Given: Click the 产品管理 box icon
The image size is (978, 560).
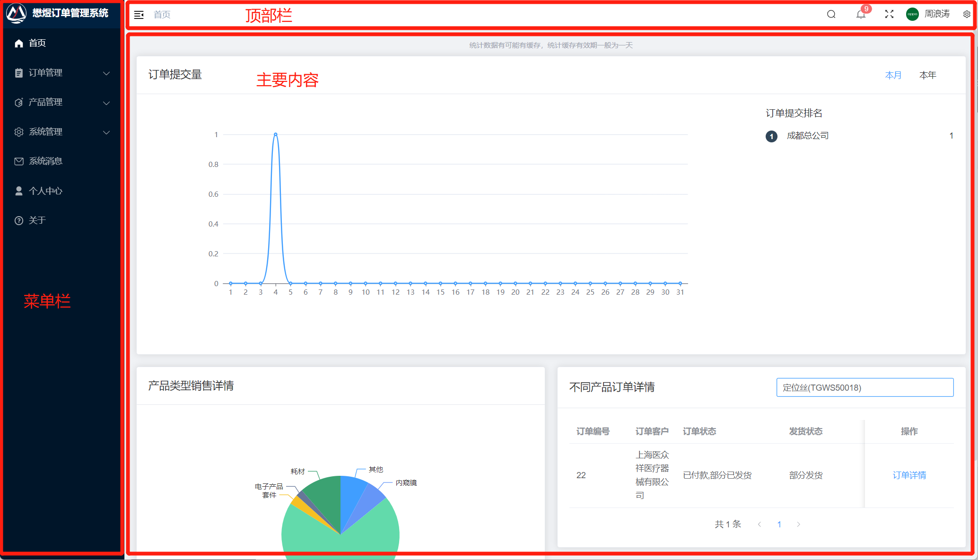Looking at the screenshot, I should (x=19, y=102).
